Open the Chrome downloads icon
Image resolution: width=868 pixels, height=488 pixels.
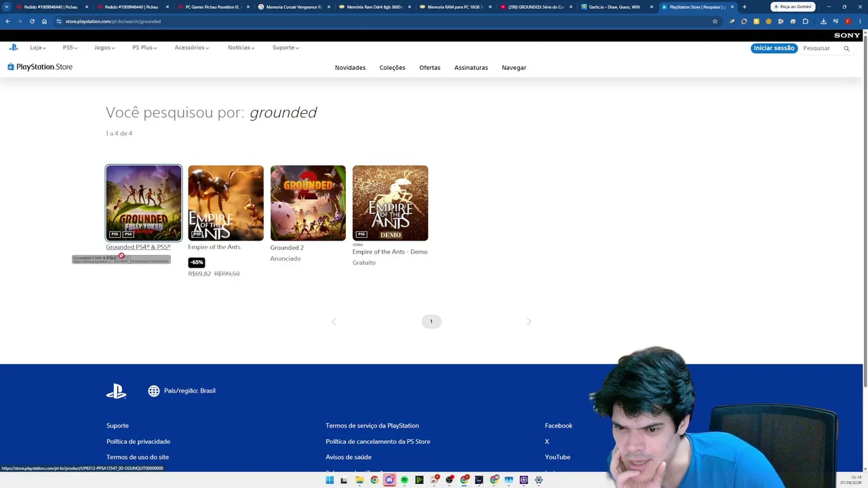click(823, 21)
